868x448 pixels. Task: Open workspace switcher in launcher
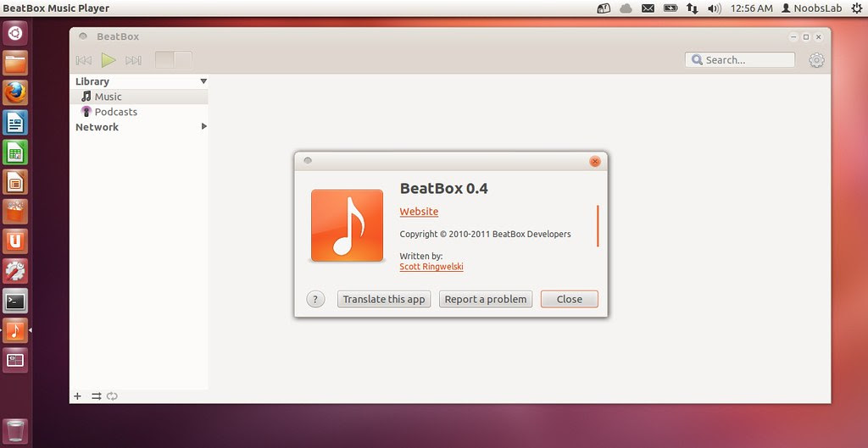[x=15, y=360]
